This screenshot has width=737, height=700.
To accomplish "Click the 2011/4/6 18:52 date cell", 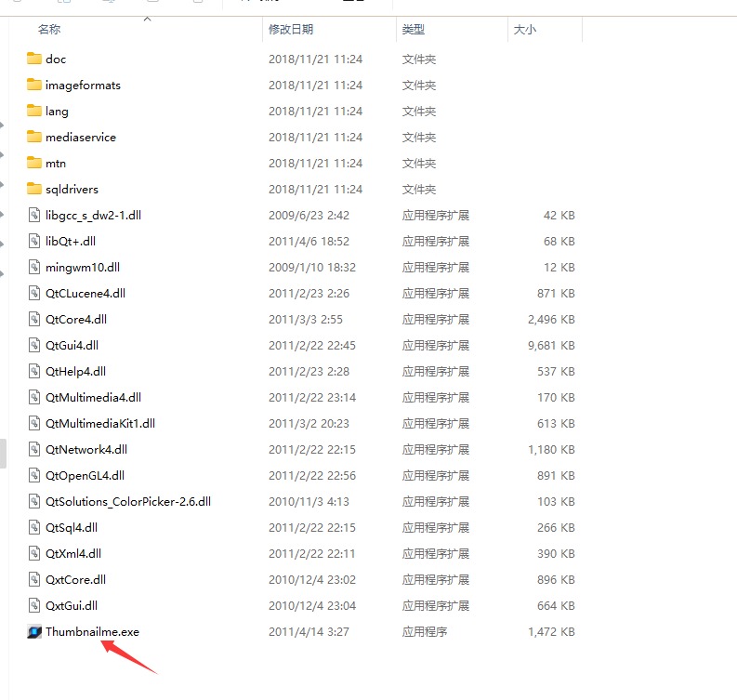I will 309,241.
